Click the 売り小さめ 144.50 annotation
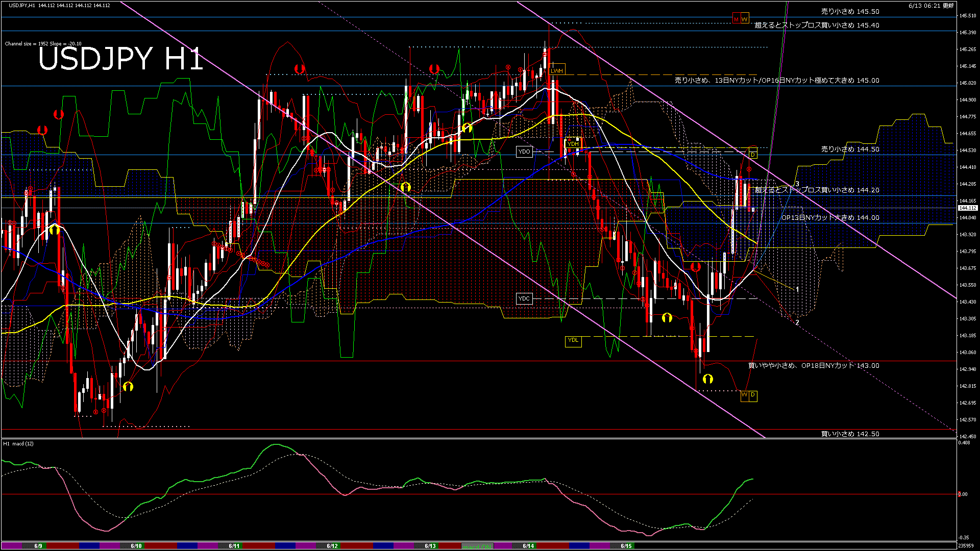Viewport: 980px width, 551px height. point(850,149)
